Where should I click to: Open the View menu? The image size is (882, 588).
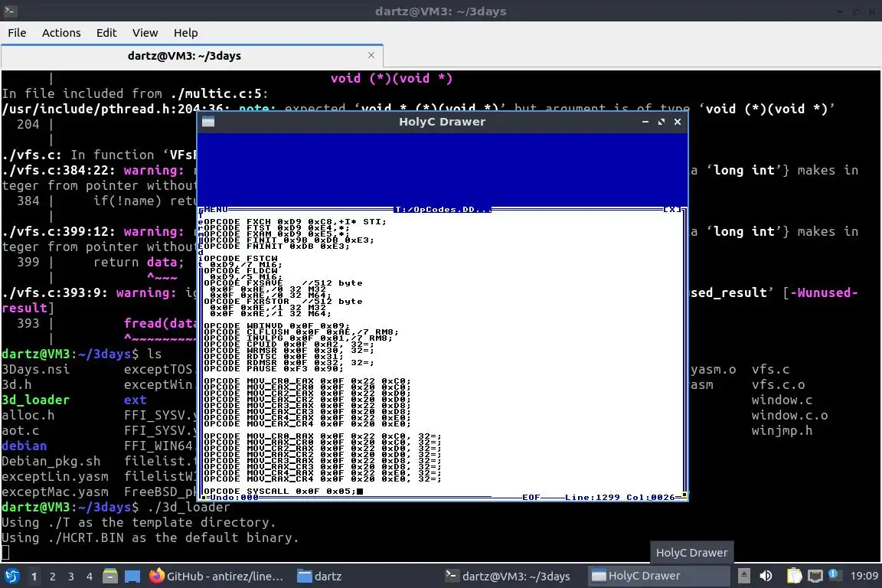point(145,33)
